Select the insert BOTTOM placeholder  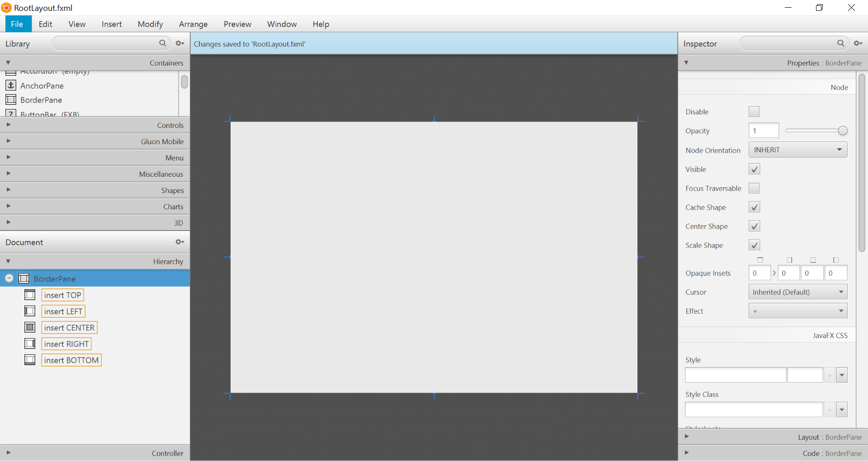(71, 360)
